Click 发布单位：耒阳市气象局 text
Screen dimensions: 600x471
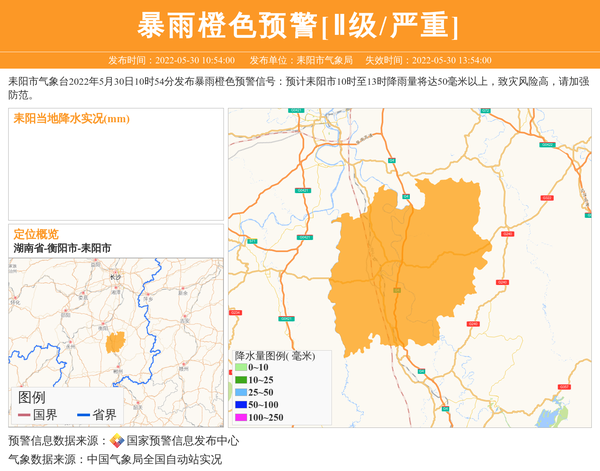click(301, 60)
